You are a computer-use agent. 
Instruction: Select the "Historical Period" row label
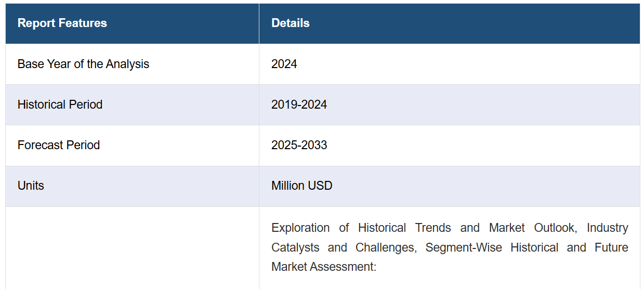[x=60, y=104]
